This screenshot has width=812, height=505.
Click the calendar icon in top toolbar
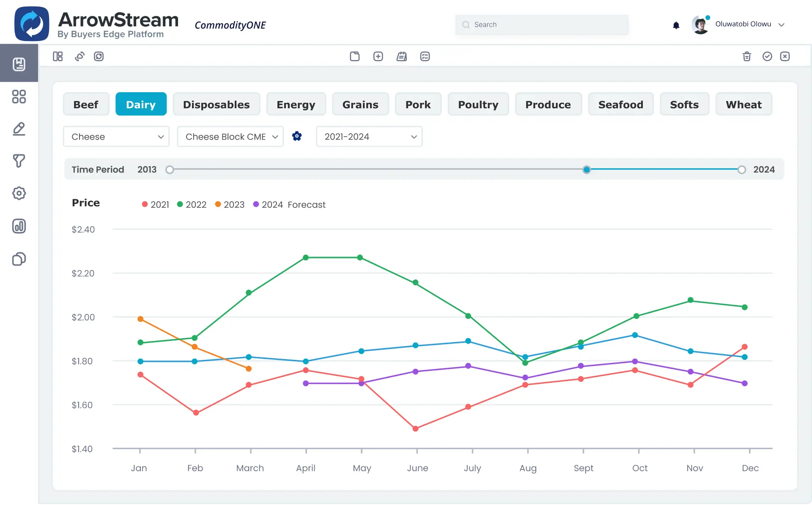(x=401, y=56)
